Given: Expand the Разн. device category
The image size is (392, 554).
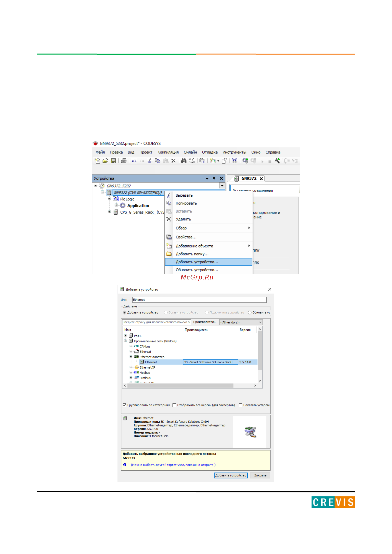Looking at the screenshot, I should point(125,335).
